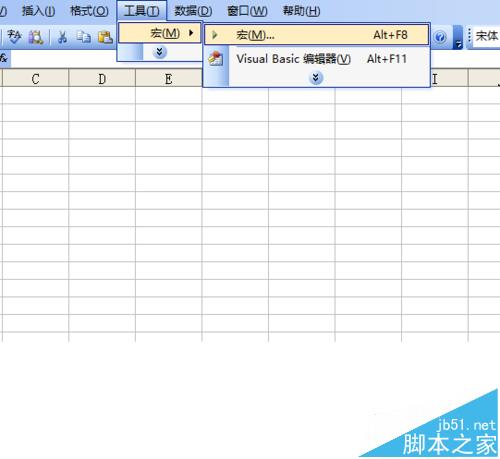This screenshot has width=500, height=459.
Task: Open Visual Basic 编辑器(V) command
Action: (316, 59)
